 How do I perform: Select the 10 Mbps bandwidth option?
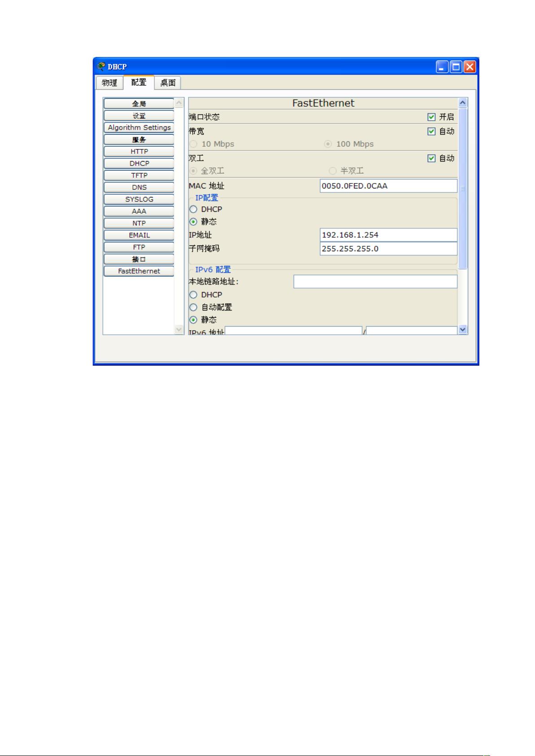(193, 144)
